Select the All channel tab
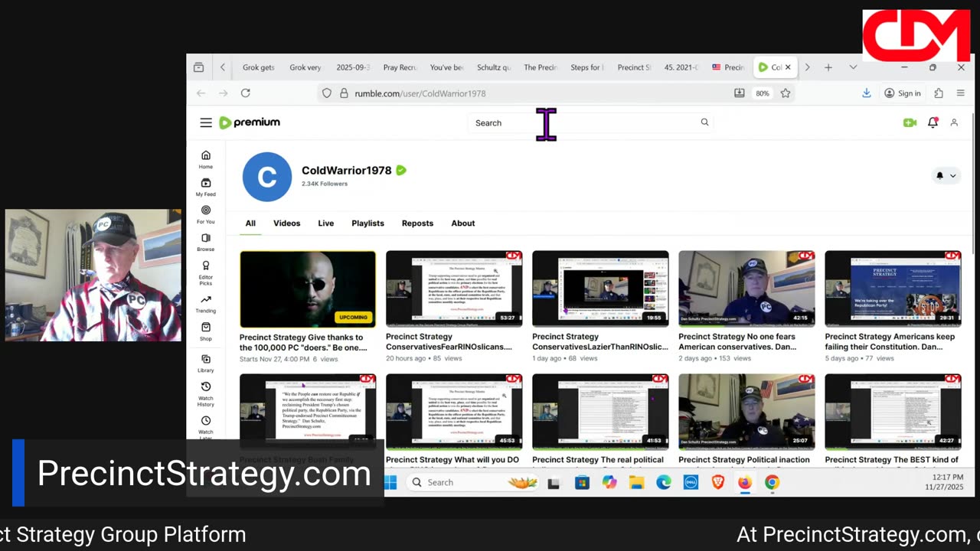The width and height of the screenshot is (980, 551). point(250,223)
